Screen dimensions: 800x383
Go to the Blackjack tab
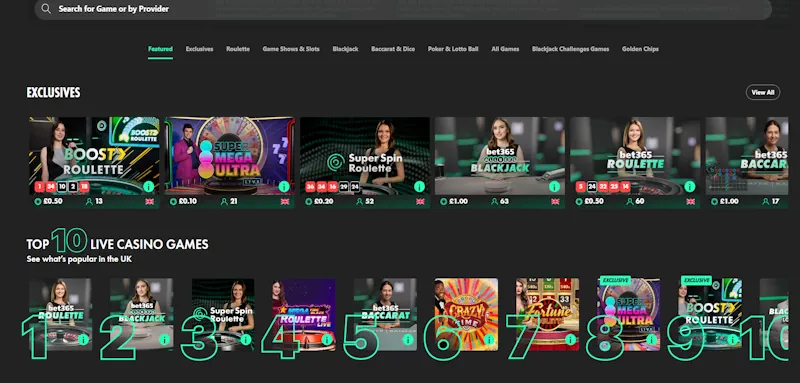pos(345,49)
